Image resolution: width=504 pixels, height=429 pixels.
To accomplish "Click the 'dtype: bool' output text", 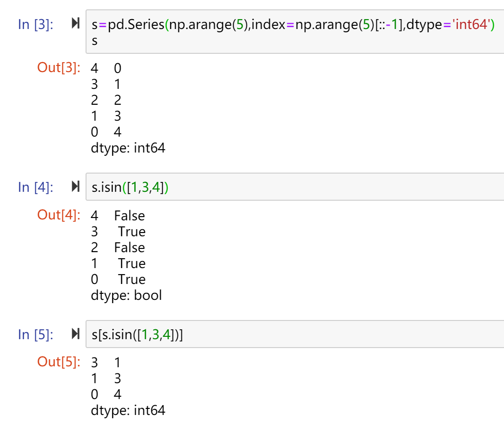I will pos(126,296).
